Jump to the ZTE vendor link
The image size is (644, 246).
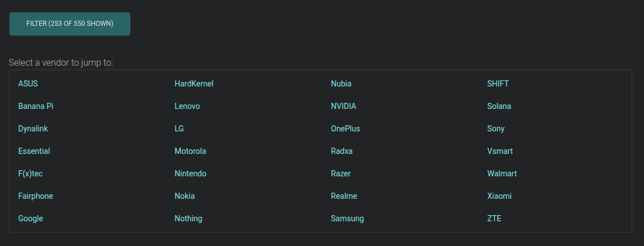494,218
